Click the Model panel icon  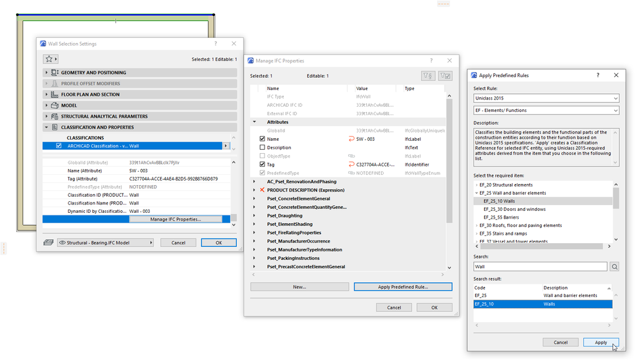[x=55, y=105]
